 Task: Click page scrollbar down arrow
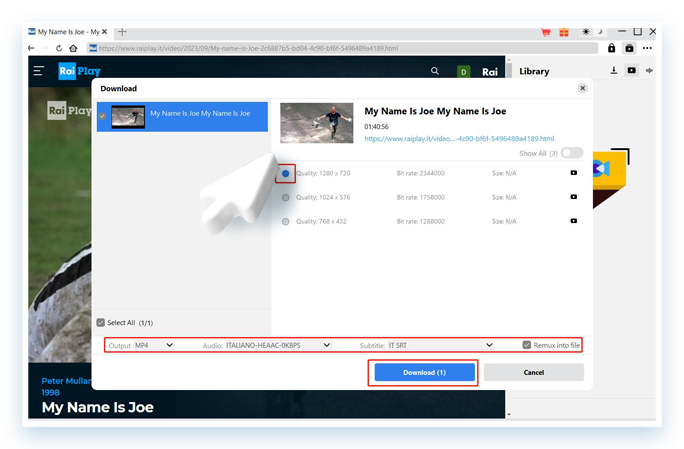(509, 414)
